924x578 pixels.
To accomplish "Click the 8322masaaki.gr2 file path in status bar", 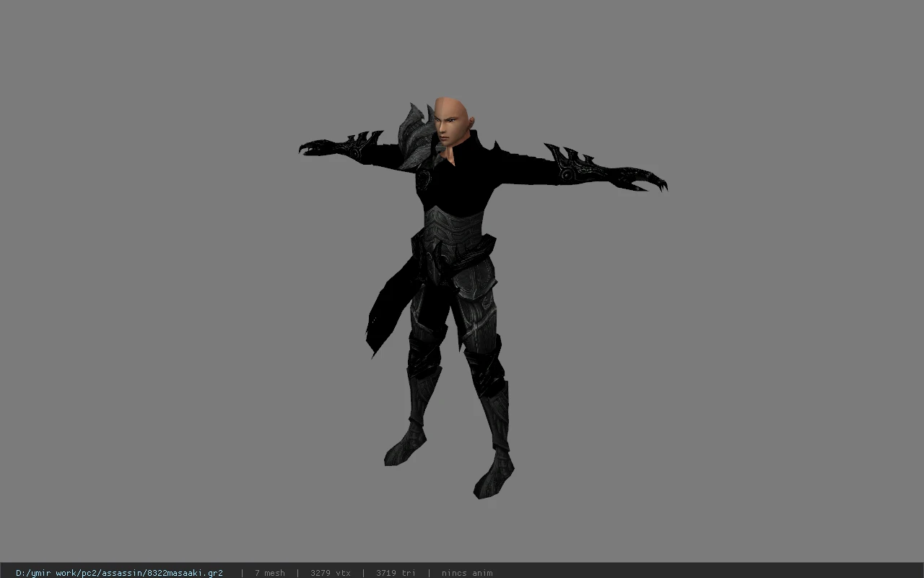I will 119,573.
